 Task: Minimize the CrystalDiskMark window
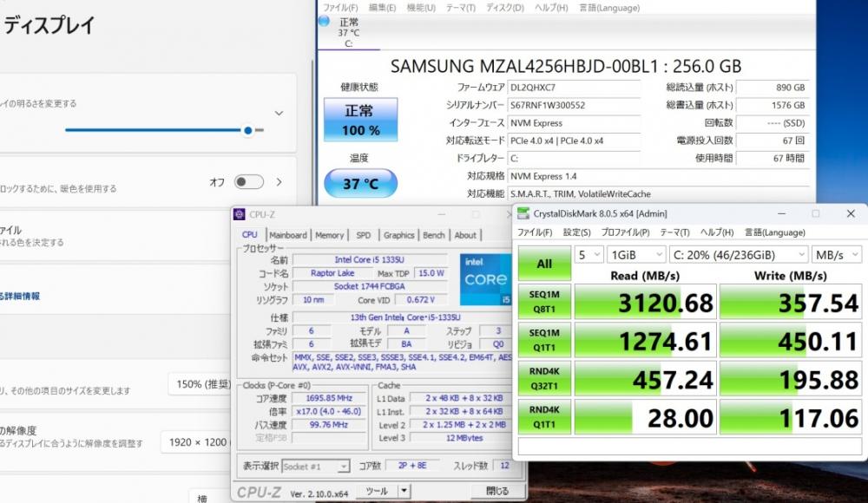[781, 213]
